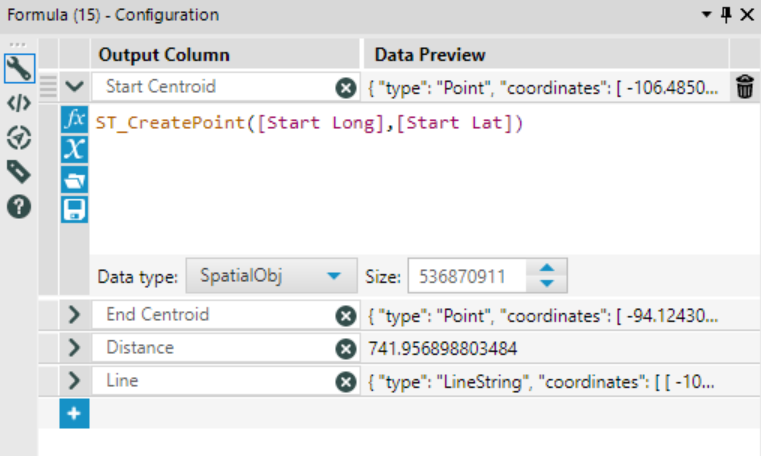Expand the Line expression
Screen dimensions: 761x456
(74, 381)
